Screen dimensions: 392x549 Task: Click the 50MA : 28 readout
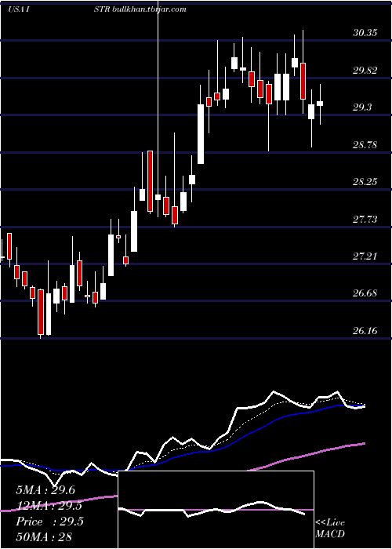tap(44, 536)
